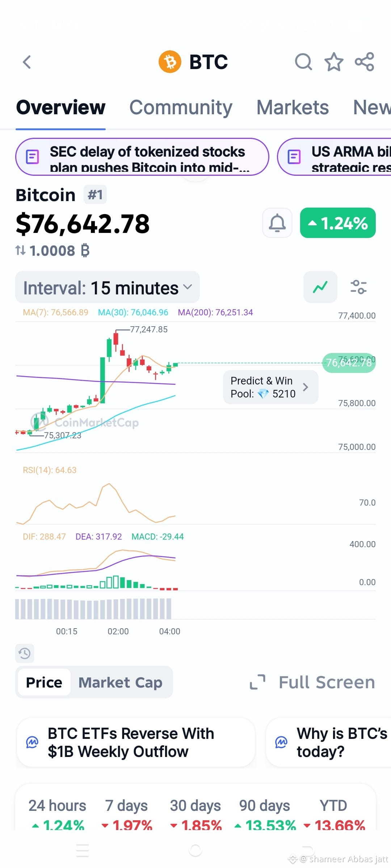Tap the 1.0008 BTC conversion value
This screenshot has width=391, height=868.
(x=59, y=250)
